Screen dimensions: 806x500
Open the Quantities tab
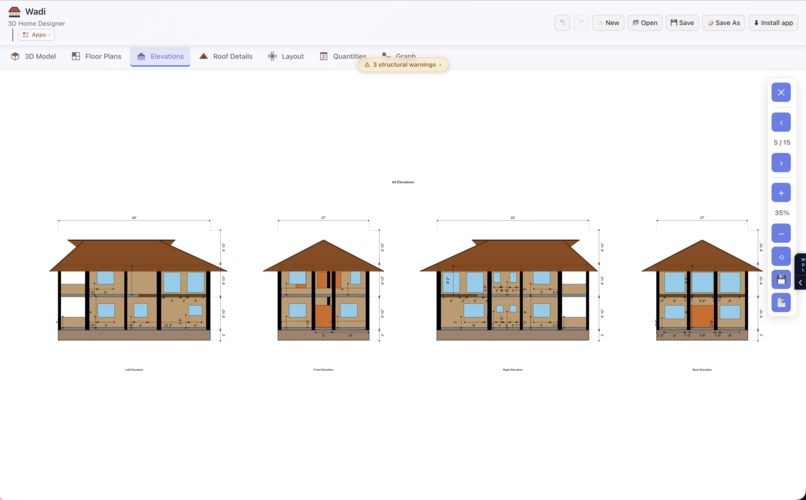coord(343,57)
